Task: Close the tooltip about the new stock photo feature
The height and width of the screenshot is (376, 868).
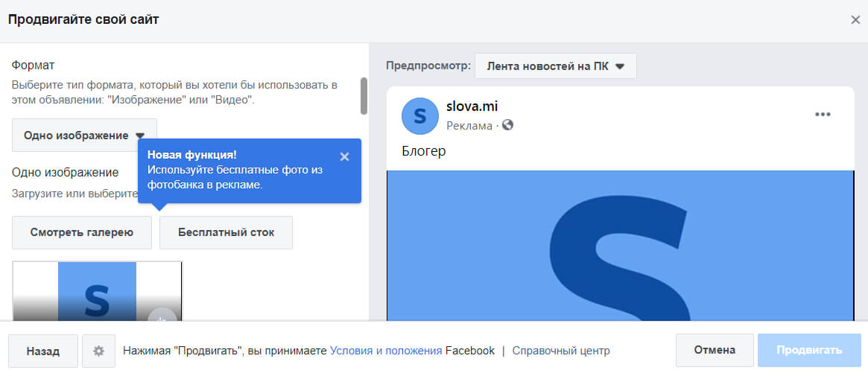Action: point(343,156)
